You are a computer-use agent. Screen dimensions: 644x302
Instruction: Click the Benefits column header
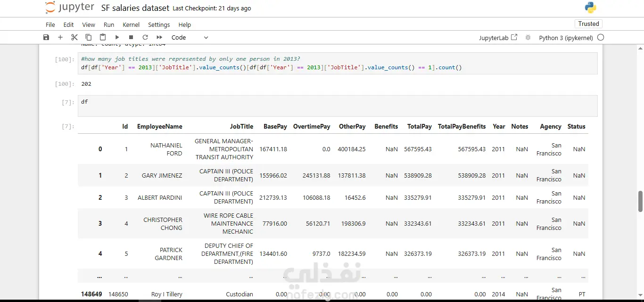click(x=386, y=126)
